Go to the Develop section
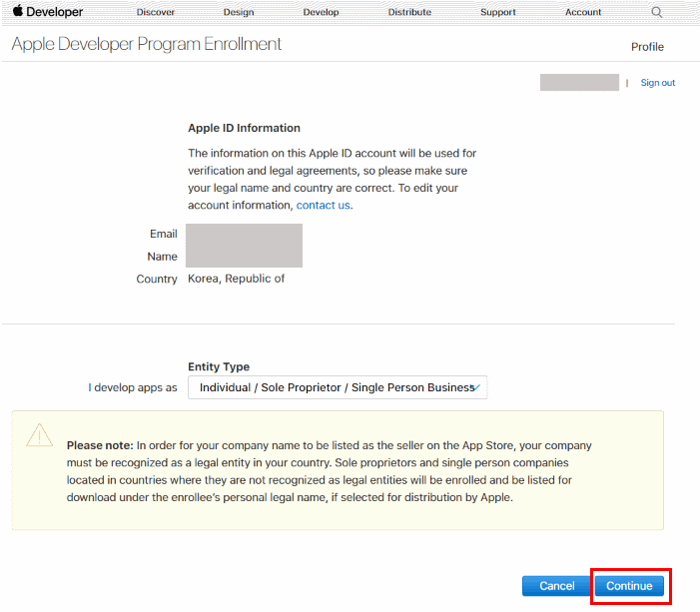 click(x=321, y=12)
